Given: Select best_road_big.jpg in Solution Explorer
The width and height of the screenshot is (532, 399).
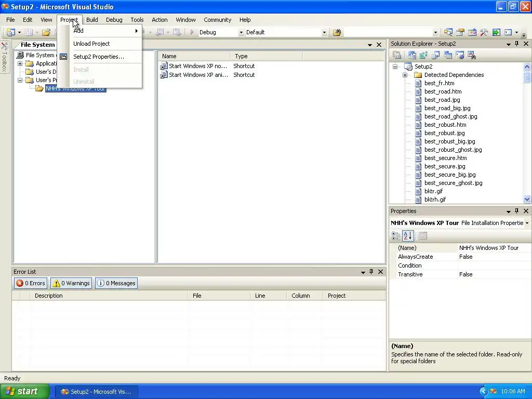Looking at the screenshot, I should (x=447, y=108).
